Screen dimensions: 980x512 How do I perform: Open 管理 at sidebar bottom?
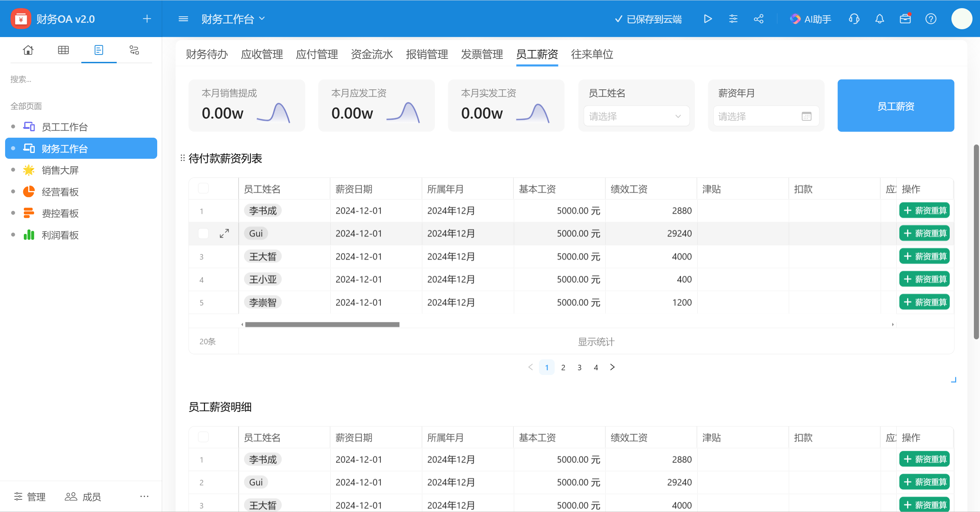point(30,496)
